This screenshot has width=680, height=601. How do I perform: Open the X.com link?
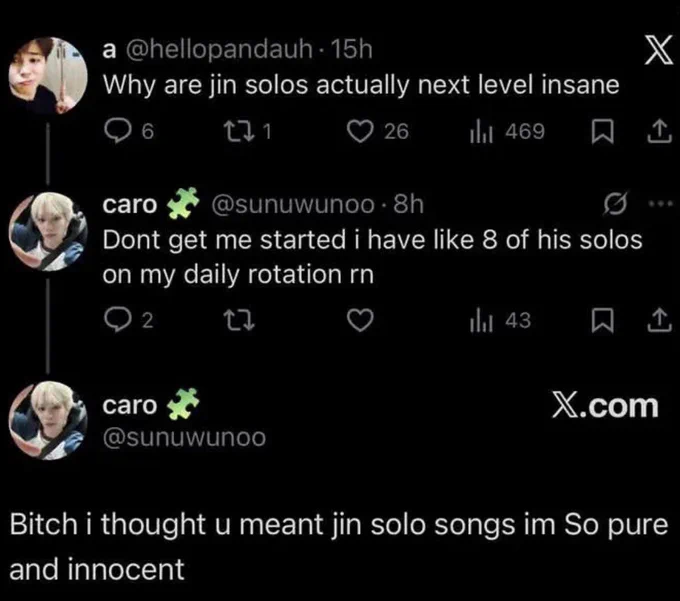coord(605,406)
